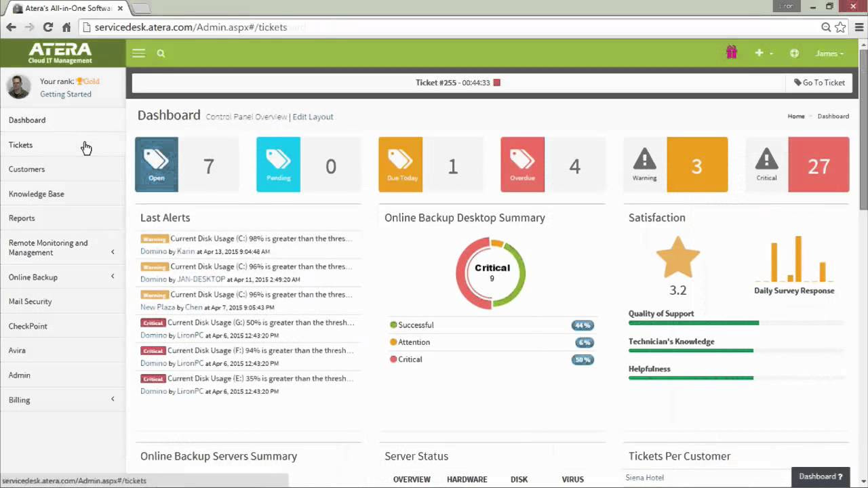Click the Successful legend 44% badge

(583, 325)
